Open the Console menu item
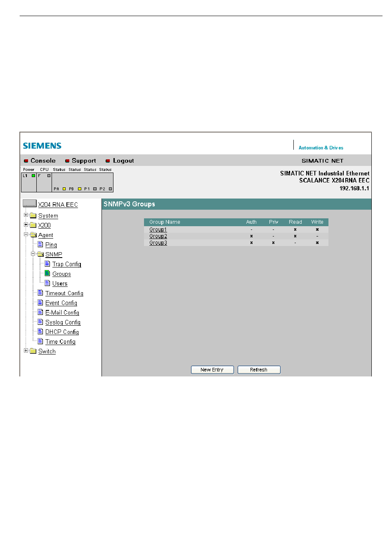Image resolution: width=392 pixels, height=537 pixels. coord(43,161)
